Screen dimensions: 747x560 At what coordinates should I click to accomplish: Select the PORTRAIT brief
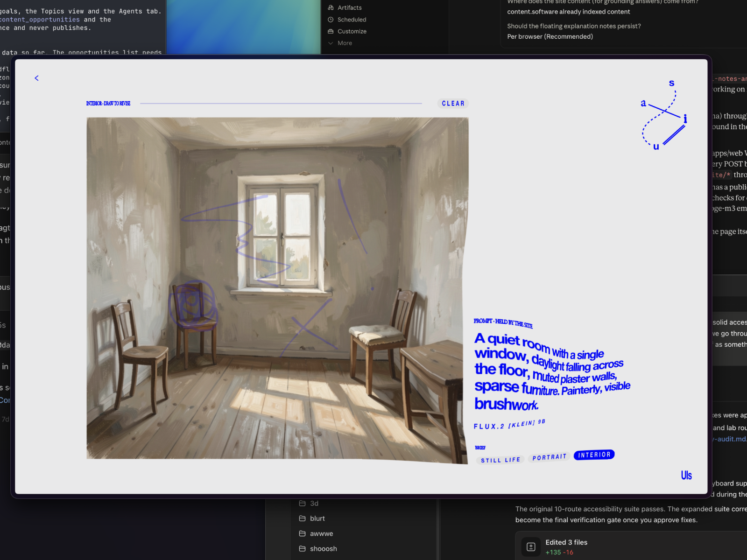coord(550,457)
